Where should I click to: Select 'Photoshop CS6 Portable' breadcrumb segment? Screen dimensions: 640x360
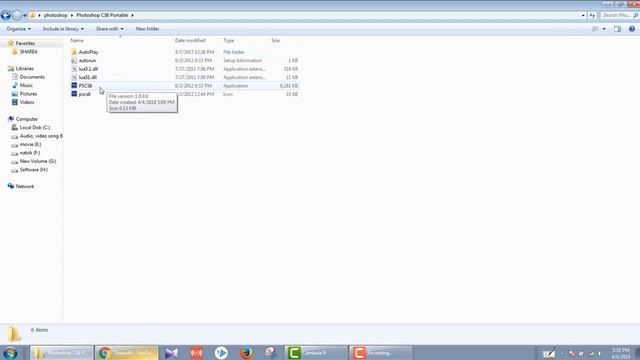[x=102, y=15]
